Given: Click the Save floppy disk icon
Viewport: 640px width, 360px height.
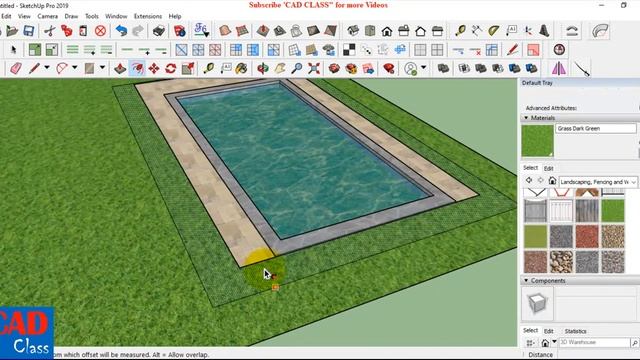Looking at the screenshot, I should pos(29,31).
